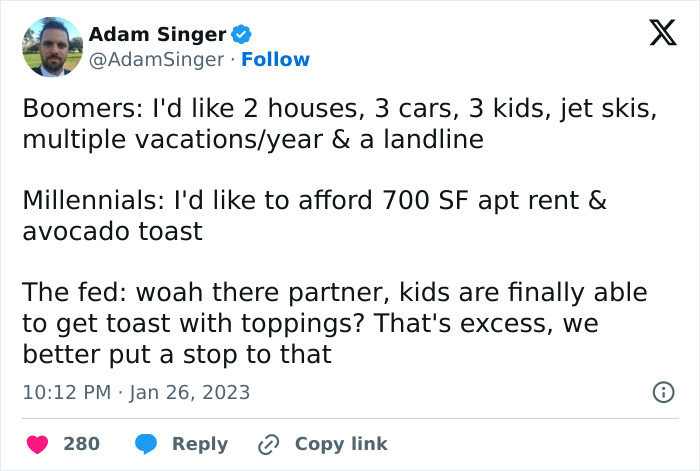Click the Jan 26, 2023 date
The height and width of the screenshot is (471, 700).
coord(190,392)
